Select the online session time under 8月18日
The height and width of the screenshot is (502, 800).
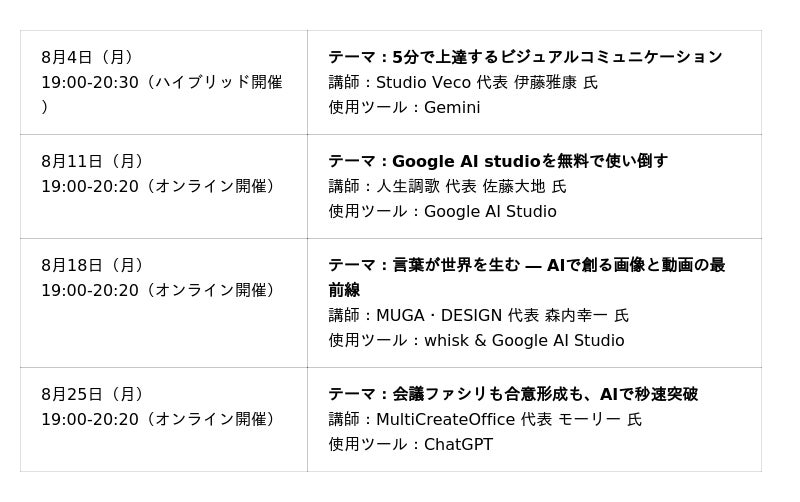point(157,290)
